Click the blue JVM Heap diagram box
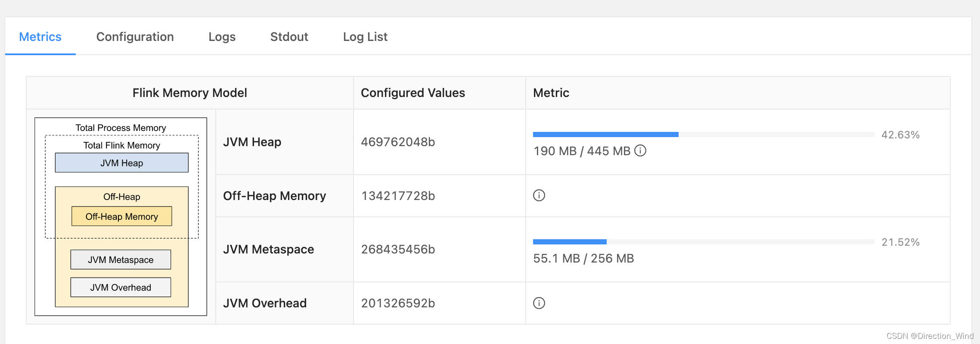Image resolution: width=980 pixels, height=344 pixels. [122, 163]
